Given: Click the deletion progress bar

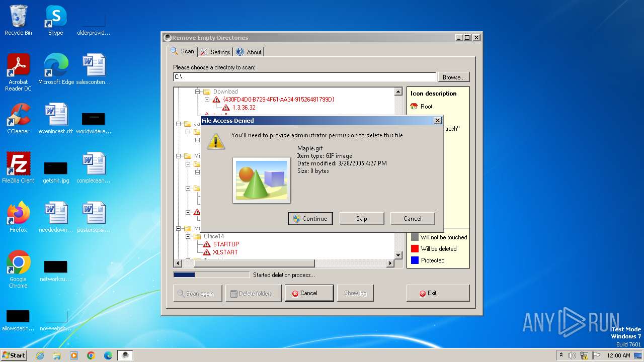Looking at the screenshot, I should click(211, 275).
